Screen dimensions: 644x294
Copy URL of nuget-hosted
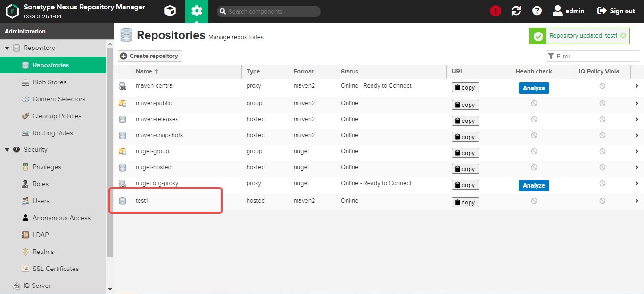(x=465, y=169)
